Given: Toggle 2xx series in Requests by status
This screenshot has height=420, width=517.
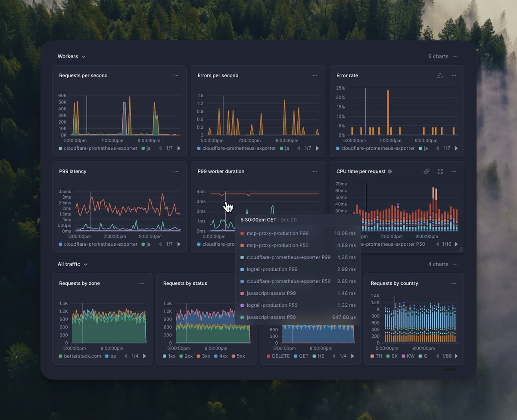Looking at the screenshot, I should tap(187, 356).
